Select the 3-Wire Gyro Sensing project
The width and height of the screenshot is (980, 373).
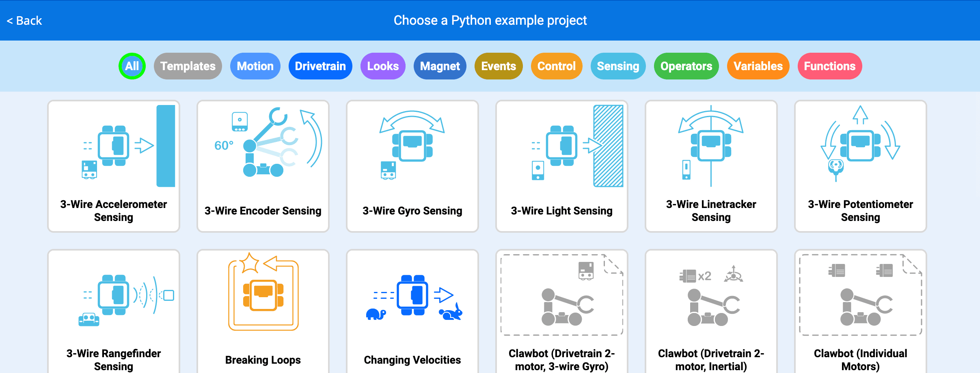(412, 166)
